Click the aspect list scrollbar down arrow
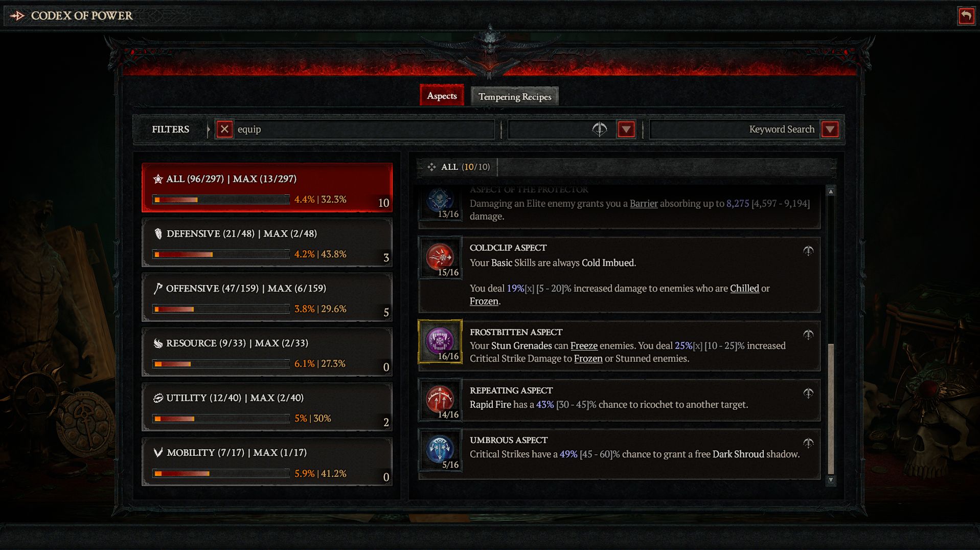Screen dimensions: 980x550 831,480
